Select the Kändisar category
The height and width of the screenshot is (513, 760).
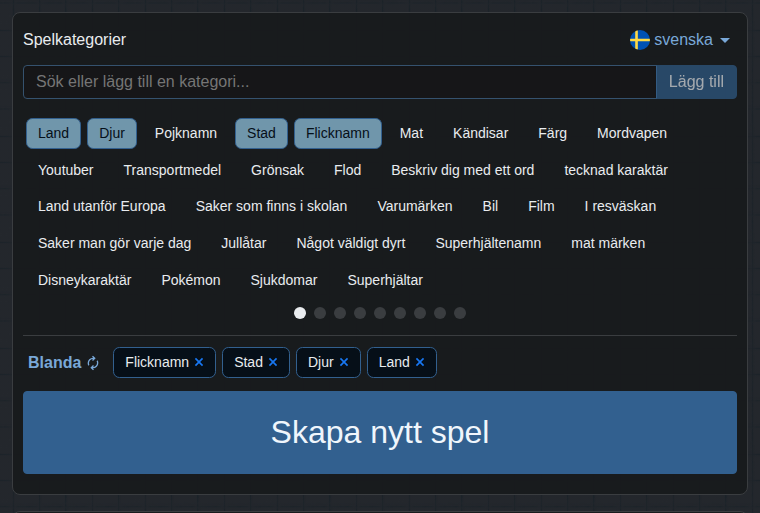tap(480, 133)
